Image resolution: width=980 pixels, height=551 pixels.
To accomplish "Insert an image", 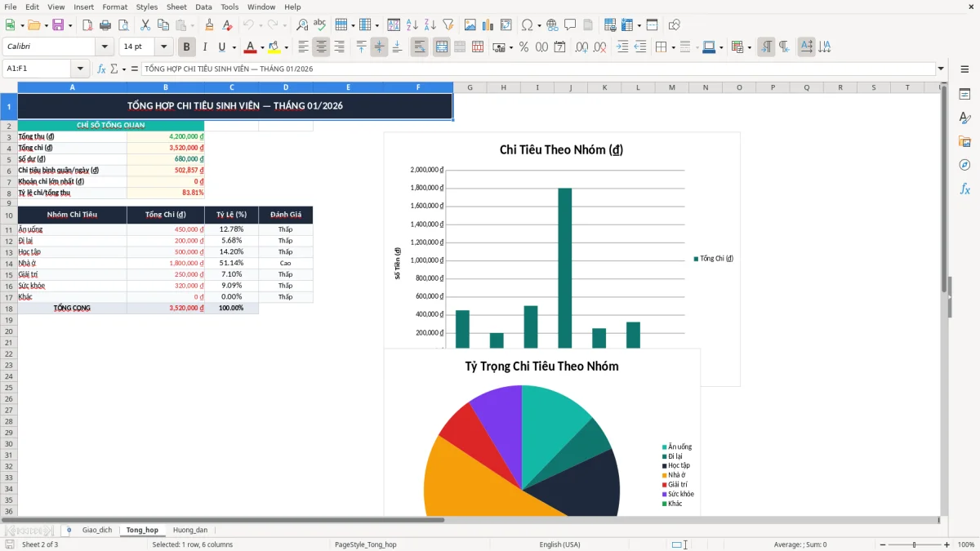I will click(470, 25).
